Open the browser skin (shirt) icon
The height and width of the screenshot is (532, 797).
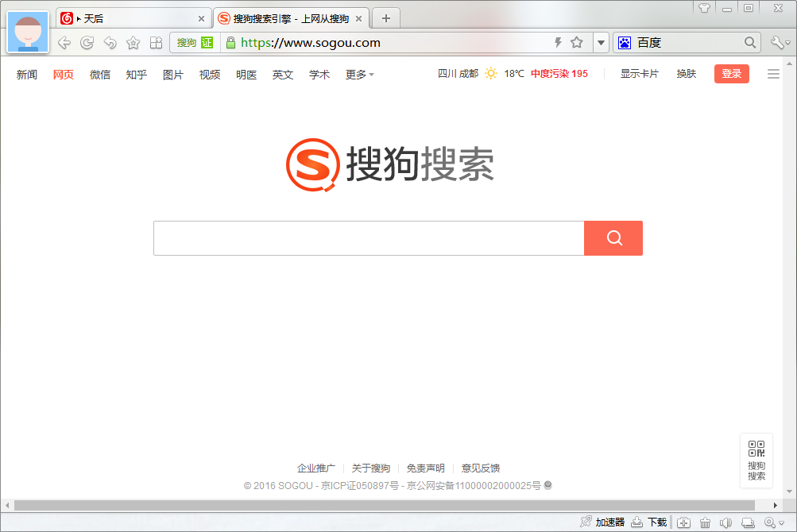(x=704, y=8)
